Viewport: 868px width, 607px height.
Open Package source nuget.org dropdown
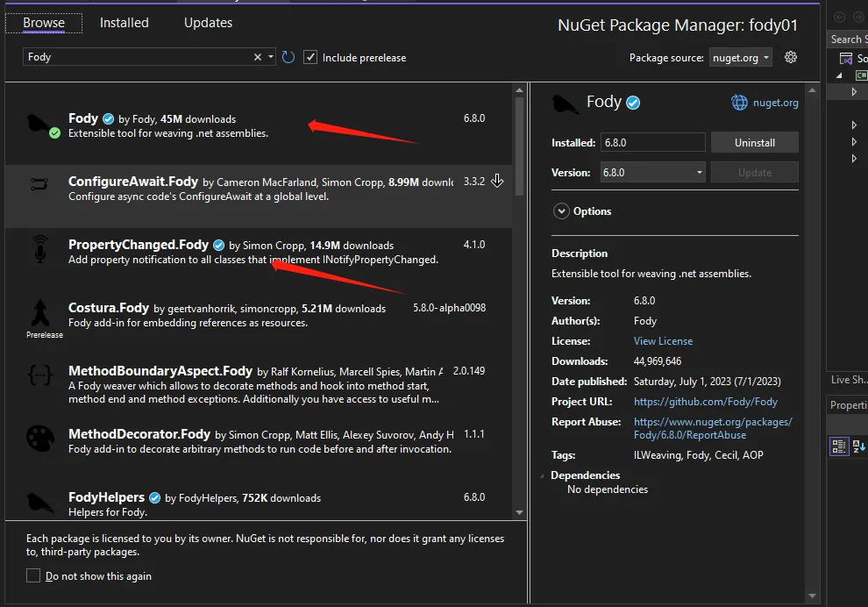(741, 58)
